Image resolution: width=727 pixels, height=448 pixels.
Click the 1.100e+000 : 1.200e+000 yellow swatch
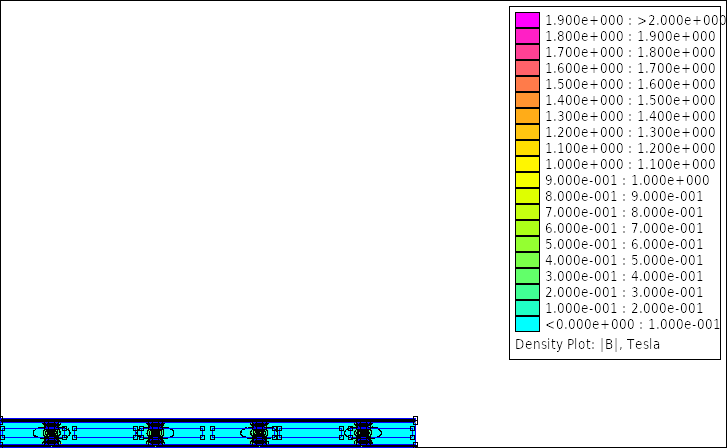[527, 148]
